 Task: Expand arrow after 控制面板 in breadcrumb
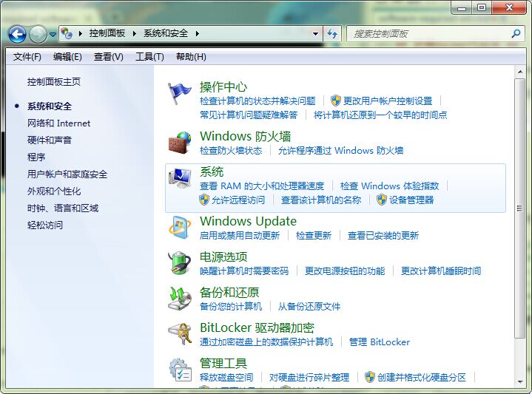135,33
